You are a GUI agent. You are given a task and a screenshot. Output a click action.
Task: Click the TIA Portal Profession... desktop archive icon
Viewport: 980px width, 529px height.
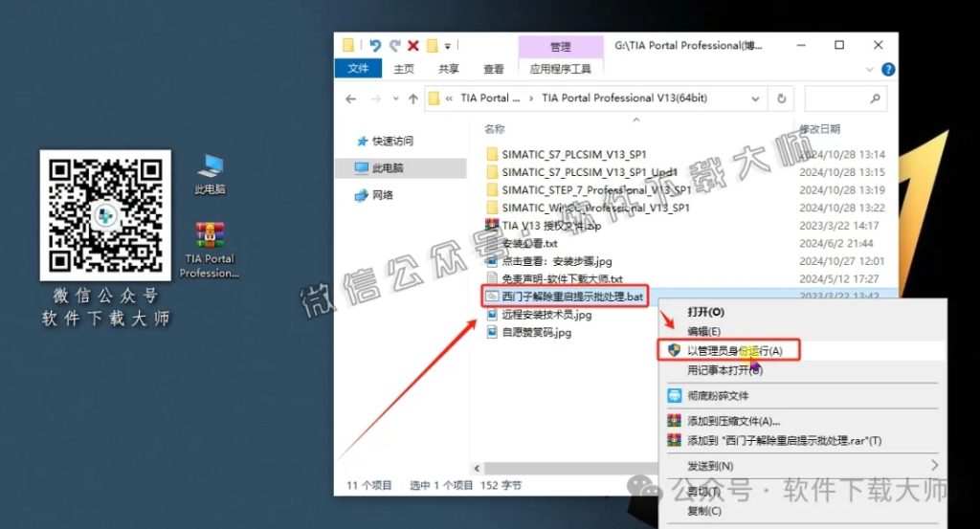point(210,251)
